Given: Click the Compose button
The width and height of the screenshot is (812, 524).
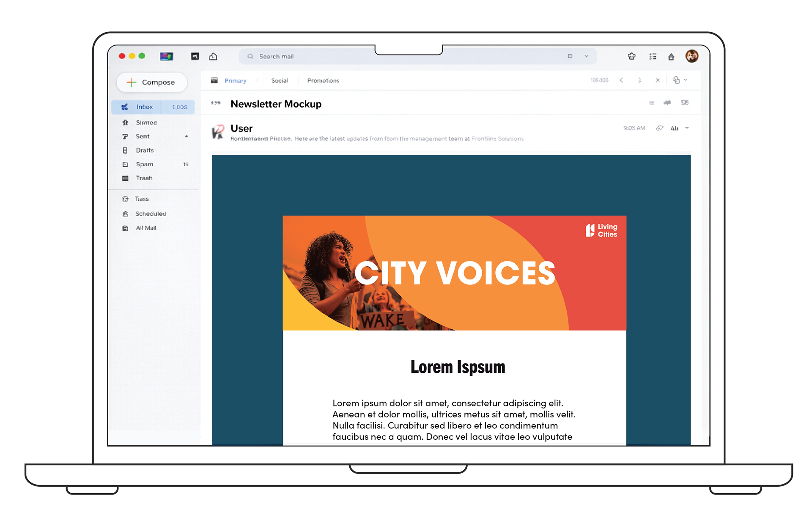Looking at the screenshot, I should tap(151, 82).
